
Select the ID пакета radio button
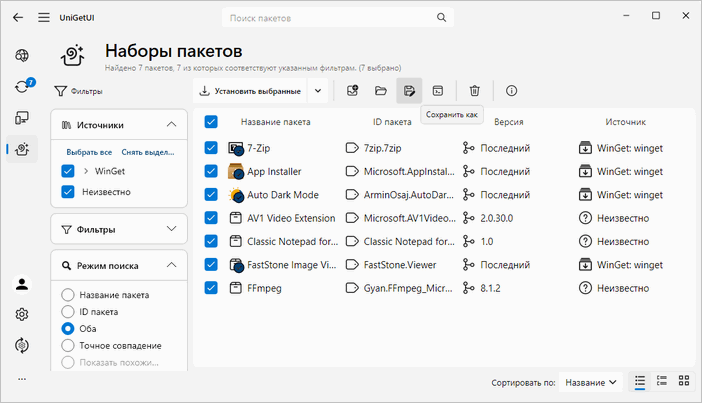[x=68, y=312]
